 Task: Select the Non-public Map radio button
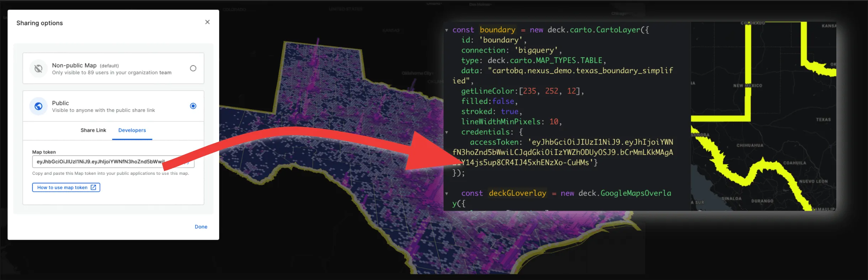point(193,68)
